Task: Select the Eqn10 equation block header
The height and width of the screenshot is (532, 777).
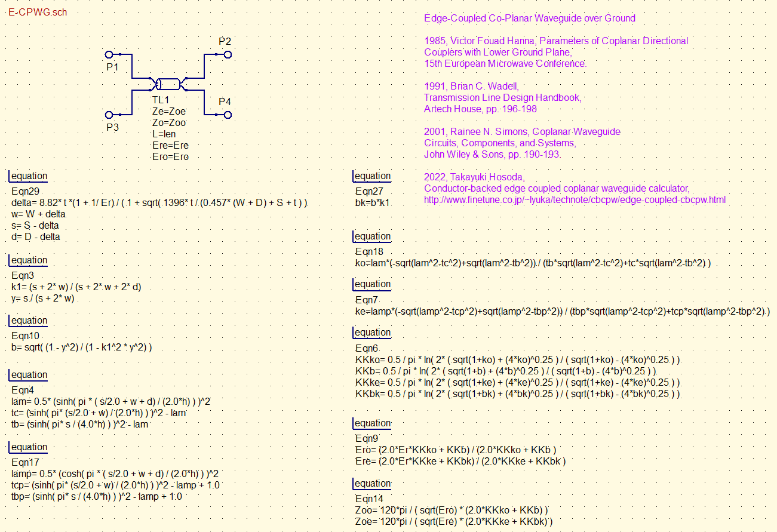Action: [29, 321]
